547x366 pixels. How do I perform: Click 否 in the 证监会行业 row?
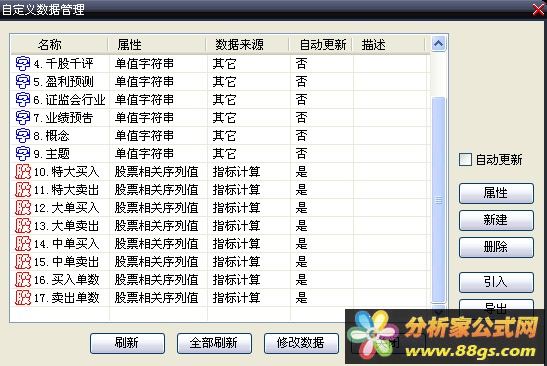pos(301,100)
